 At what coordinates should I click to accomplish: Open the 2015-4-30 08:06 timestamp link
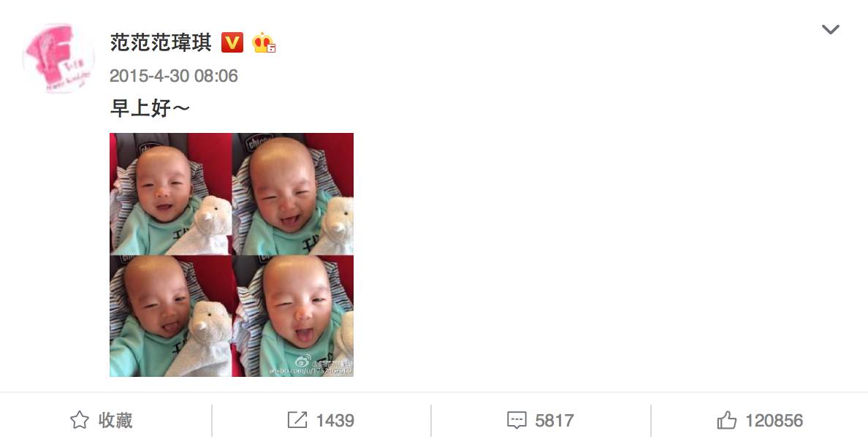pos(174,76)
